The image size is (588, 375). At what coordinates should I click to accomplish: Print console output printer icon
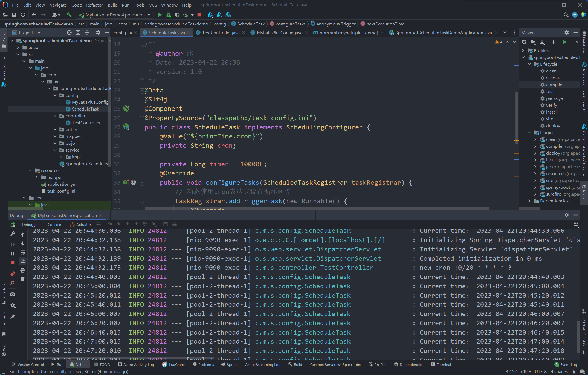point(23,270)
